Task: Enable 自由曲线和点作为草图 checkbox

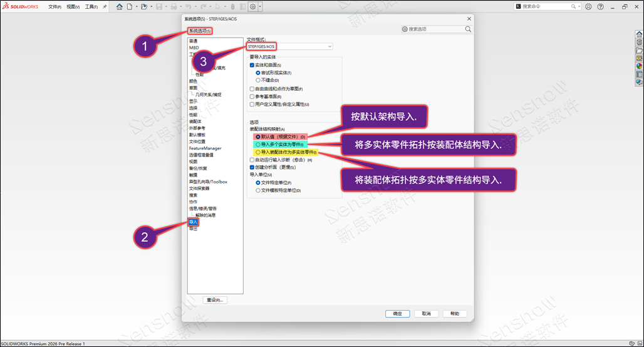Action: (252, 89)
